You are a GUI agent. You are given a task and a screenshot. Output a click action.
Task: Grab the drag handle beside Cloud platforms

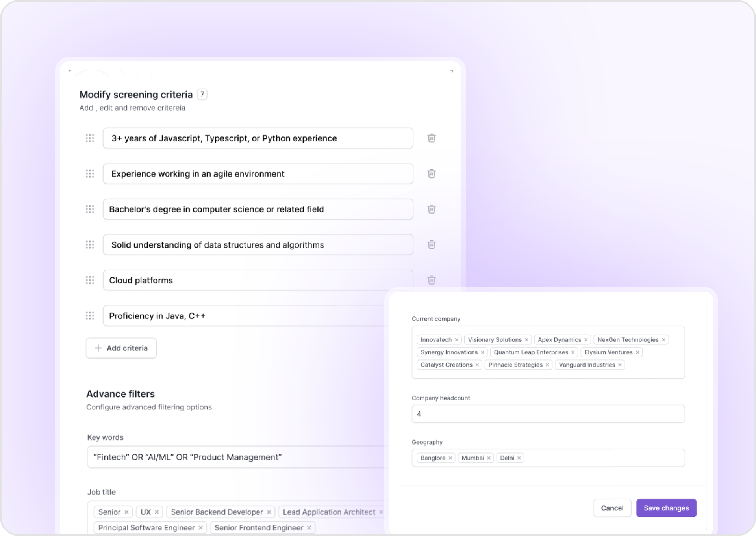pyautogui.click(x=90, y=280)
